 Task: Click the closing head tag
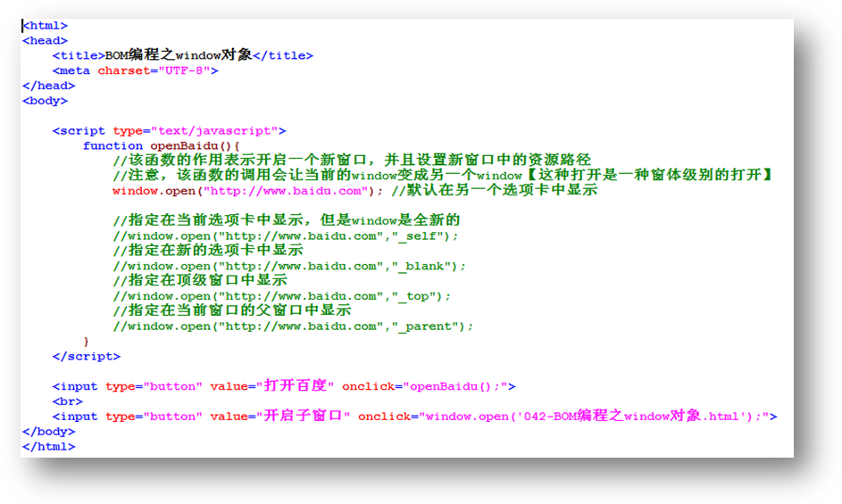point(48,86)
